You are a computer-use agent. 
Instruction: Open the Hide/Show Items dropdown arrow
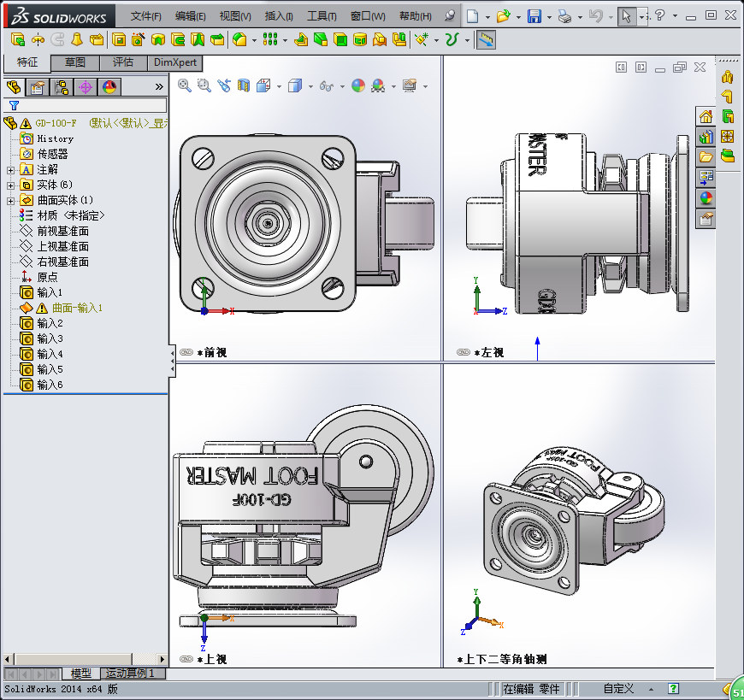click(x=343, y=86)
